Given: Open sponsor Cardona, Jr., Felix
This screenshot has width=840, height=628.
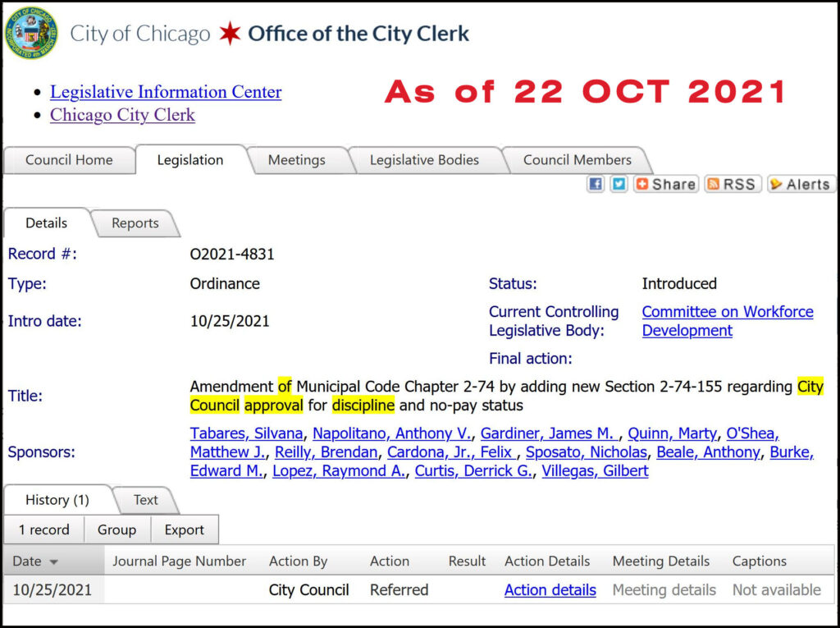Looking at the screenshot, I should tap(452, 452).
